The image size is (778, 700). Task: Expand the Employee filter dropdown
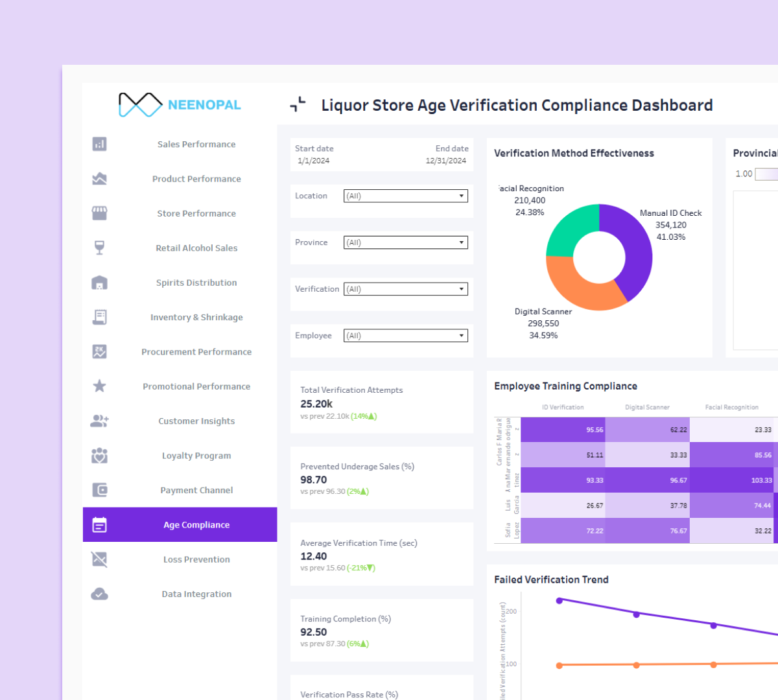pos(406,336)
